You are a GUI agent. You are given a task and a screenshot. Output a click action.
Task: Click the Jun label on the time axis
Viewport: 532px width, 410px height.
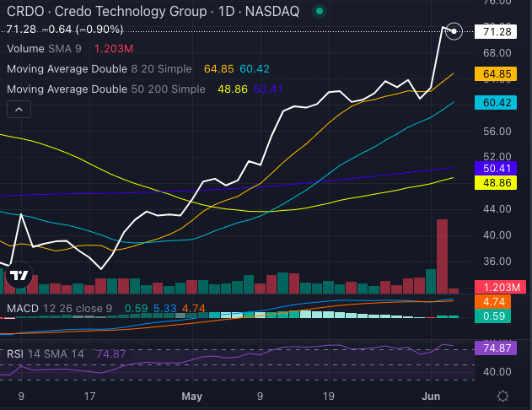pyautogui.click(x=431, y=397)
